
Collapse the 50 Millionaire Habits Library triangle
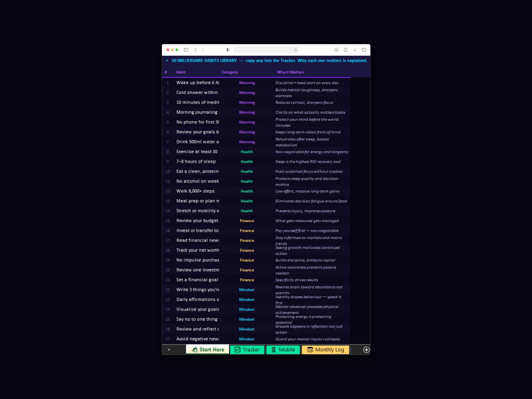[x=167, y=60]
